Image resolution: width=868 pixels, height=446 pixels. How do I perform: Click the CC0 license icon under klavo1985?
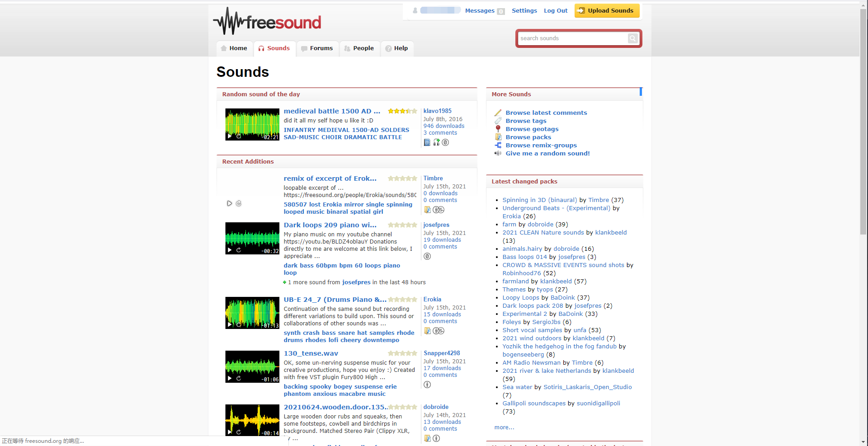445,142
